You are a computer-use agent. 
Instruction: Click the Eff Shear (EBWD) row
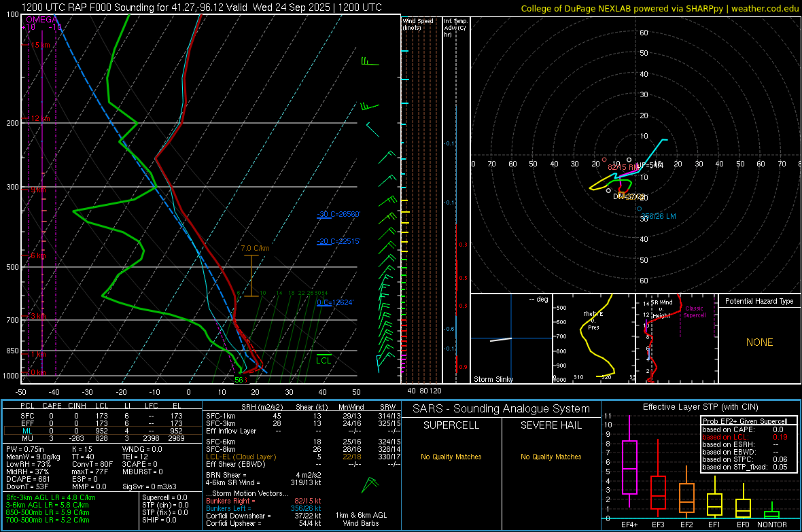tap(303, 464)
